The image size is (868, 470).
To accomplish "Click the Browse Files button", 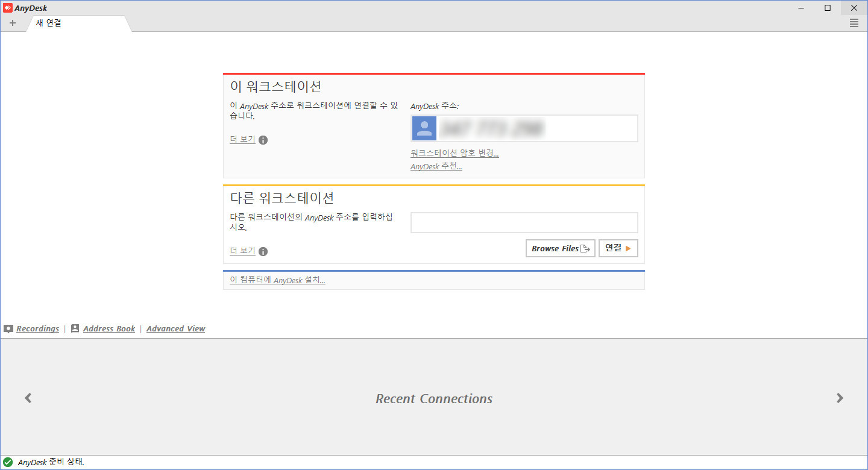I will click(x=561, y=248).
